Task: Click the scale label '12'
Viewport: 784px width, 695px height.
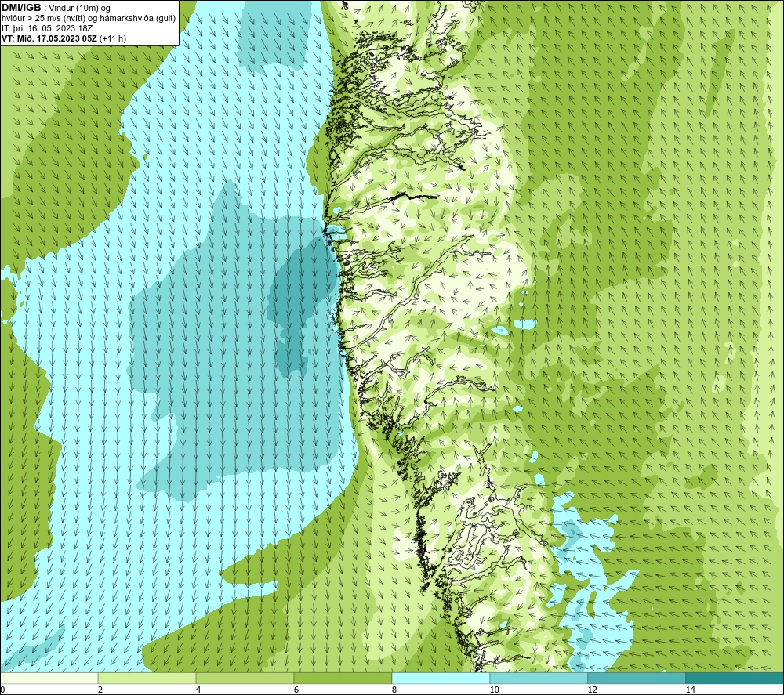Action: click(592, 690)
